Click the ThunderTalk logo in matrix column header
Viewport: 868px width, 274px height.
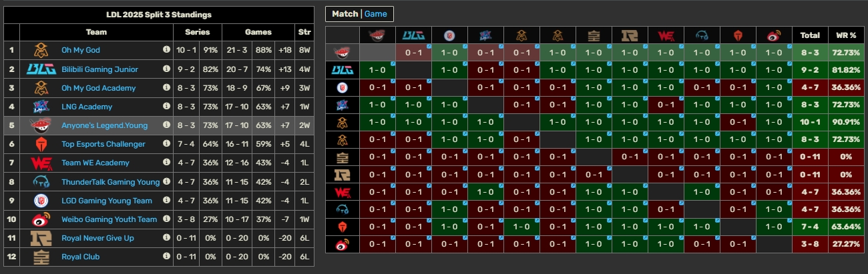tap(702, 35)
